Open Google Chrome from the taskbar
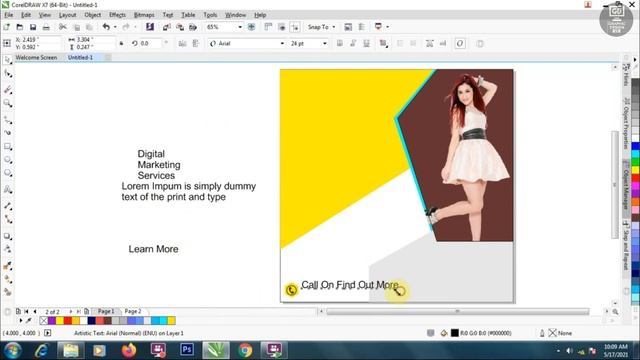This screenshot has width=640, height=360. 245,350
